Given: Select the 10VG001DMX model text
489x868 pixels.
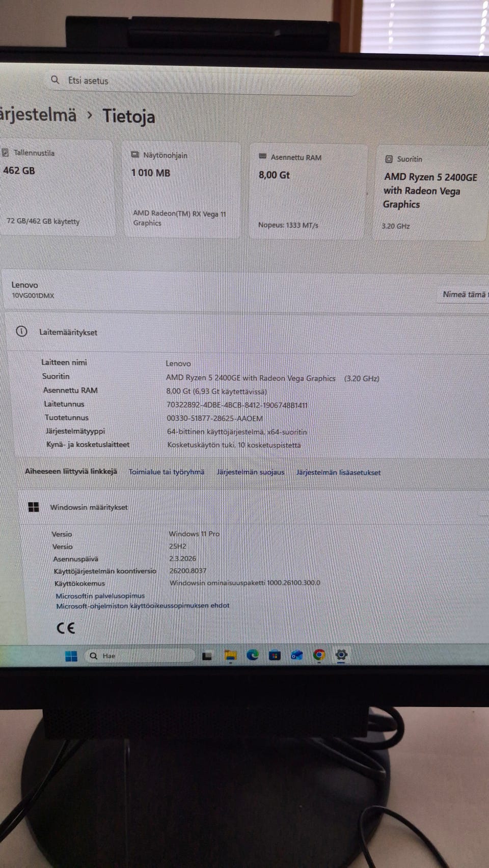Looking at the screenshot, I should [33, 295].
